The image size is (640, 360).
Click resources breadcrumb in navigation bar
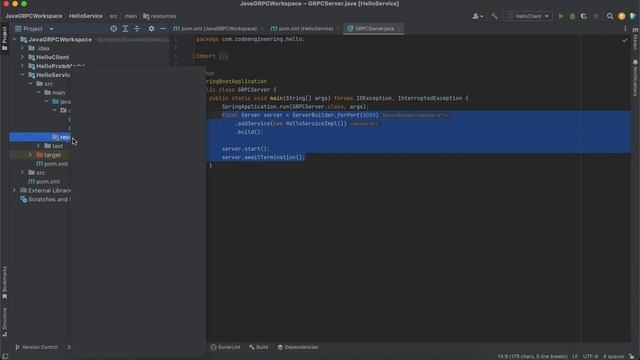pos(160,16)
